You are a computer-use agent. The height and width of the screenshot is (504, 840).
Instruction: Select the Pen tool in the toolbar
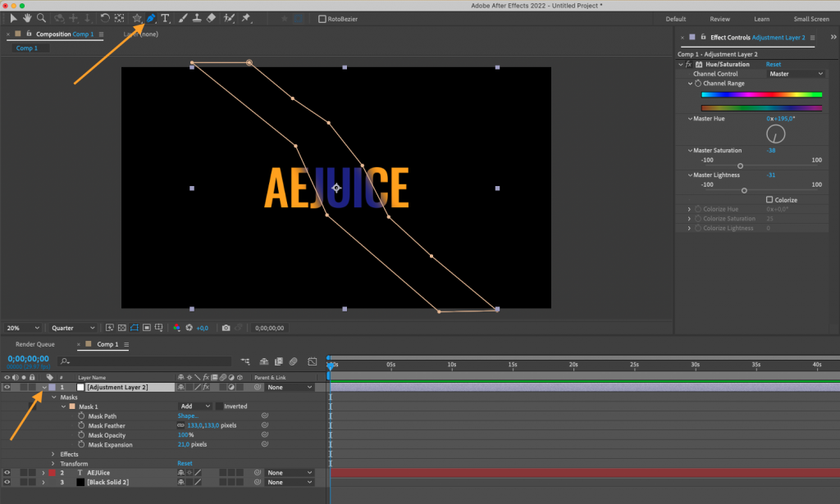(x=151, y=17)
